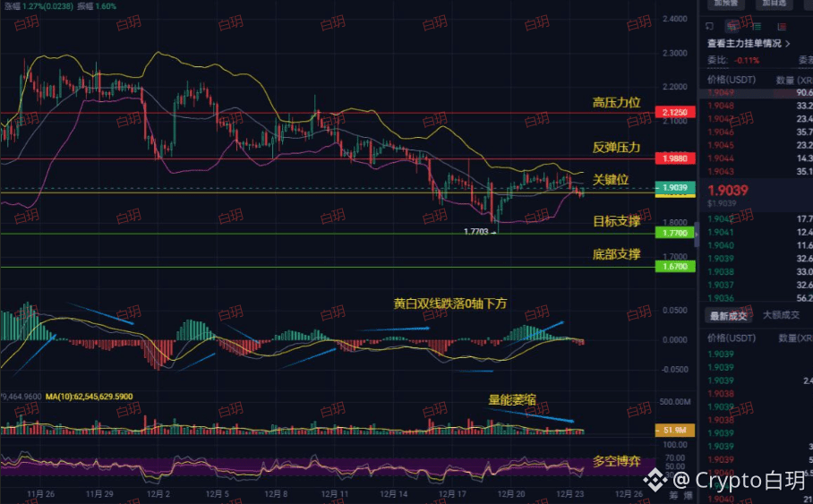The width and height of the screenshot is (813, 504).
Task: Select the combined buy/sell order book view icon
Action: (732, 26)
